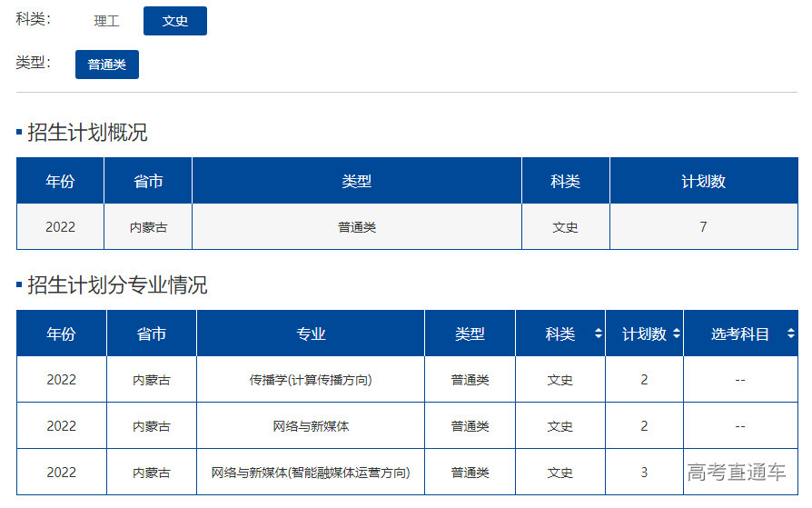
Task: Click the plan count 7 cell
Action: click(703, 227)
